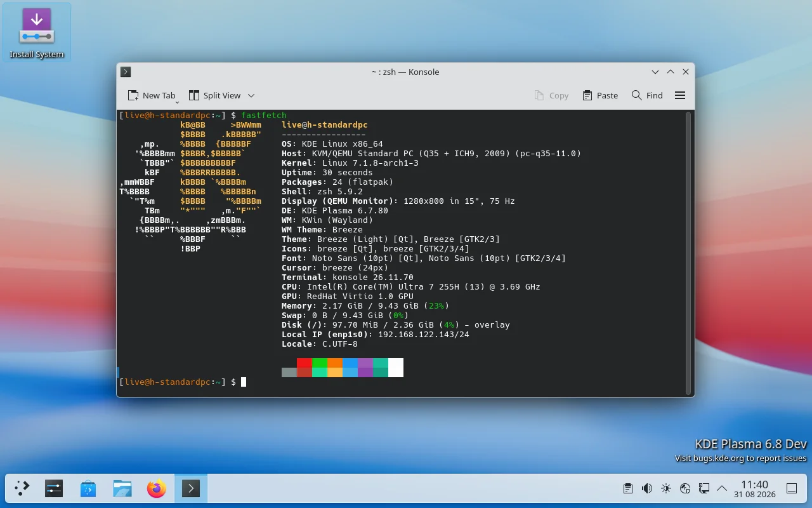This screenshot has width=812, height=508.
Task: Open the clipboard tray icon
Action: [628, 488]
